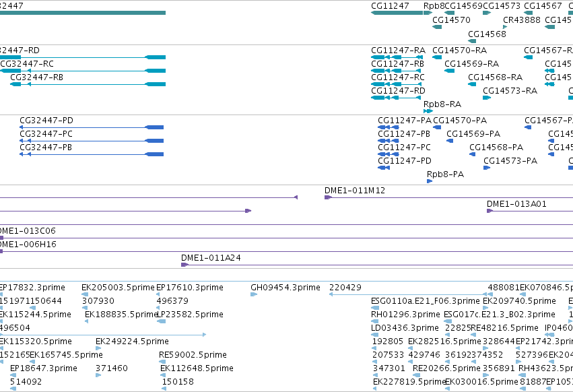Click transcript CG14568-RA
This screenshot has width=573, height=392.
point(496,77)
